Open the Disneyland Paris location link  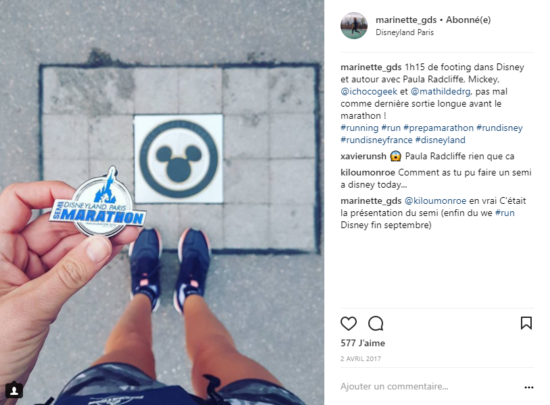coord(404,32)
